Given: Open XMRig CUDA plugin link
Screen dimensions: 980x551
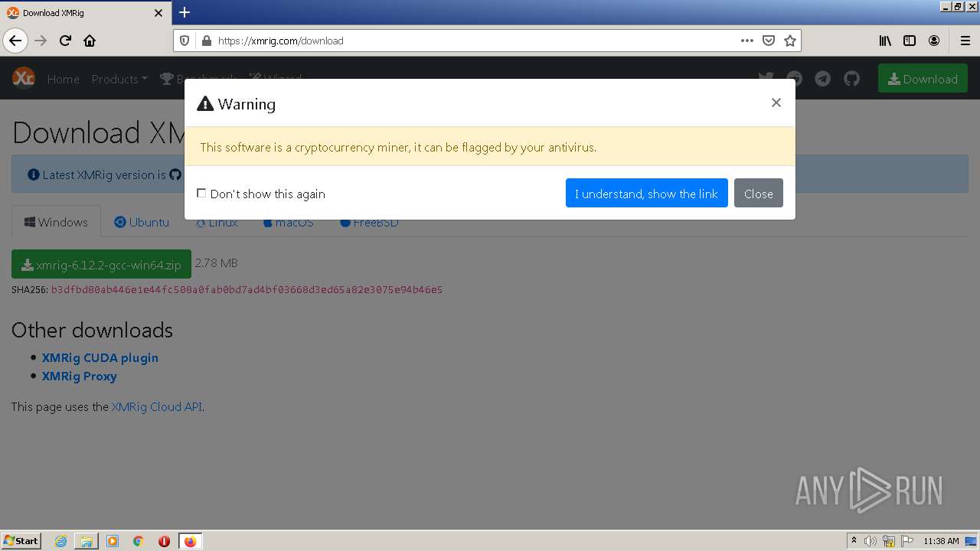Looking at the screenshot, I should pyautogui.click(x=100, y=357).
